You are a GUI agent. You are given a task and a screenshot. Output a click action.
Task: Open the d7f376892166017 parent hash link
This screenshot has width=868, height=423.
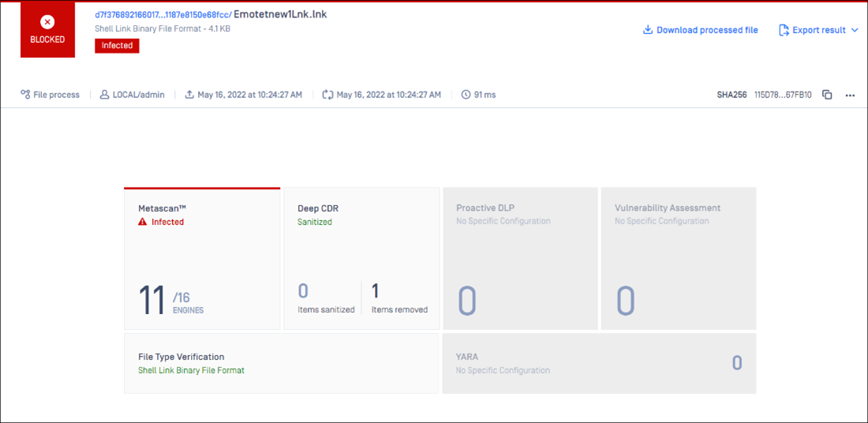pyautogui.click(x=163, y=14)
